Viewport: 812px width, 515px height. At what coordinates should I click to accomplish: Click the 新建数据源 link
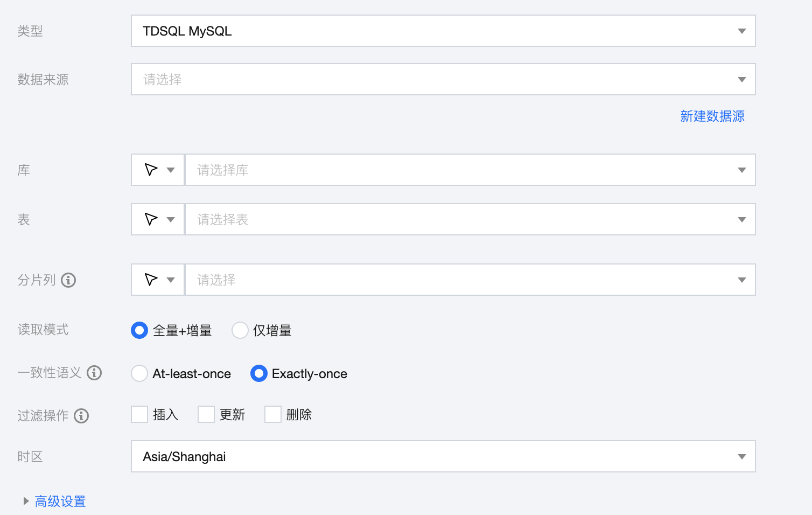click(x=712, y=116)
